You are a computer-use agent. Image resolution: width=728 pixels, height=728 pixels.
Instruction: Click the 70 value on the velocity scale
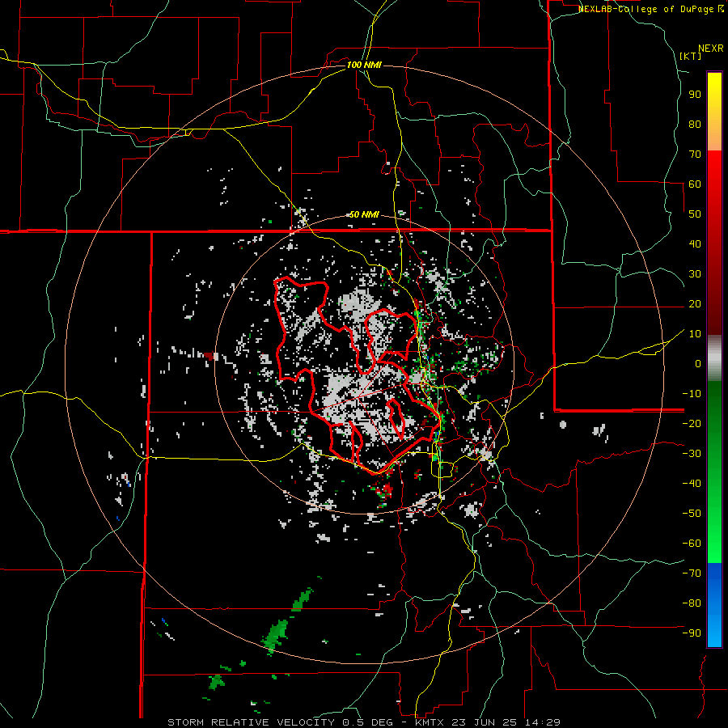695,154
